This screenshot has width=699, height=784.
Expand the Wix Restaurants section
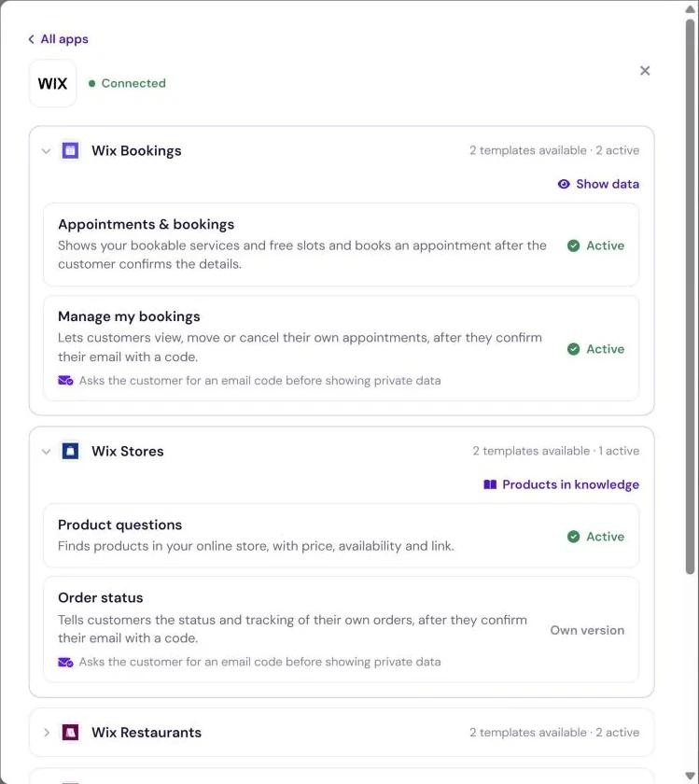pos(46,733)
